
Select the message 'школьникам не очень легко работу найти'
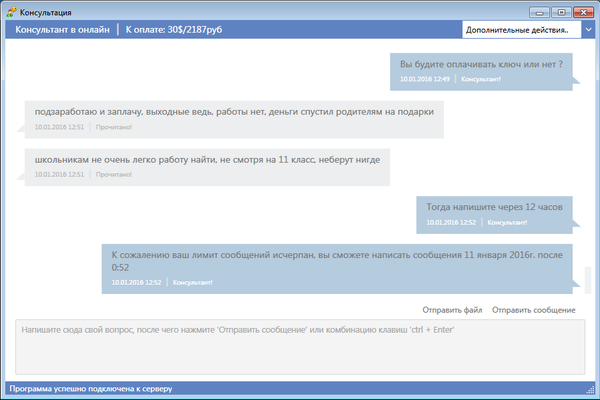[206, 159]
